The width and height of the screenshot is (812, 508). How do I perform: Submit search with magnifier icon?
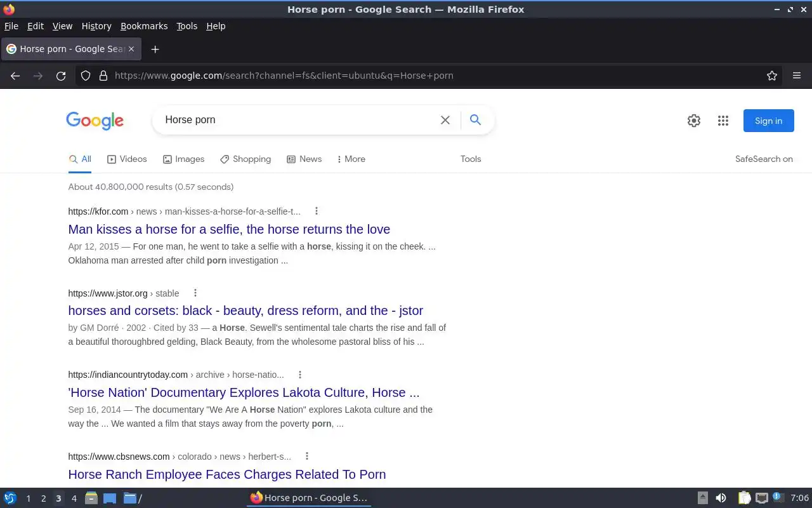(x=475, y=120)
